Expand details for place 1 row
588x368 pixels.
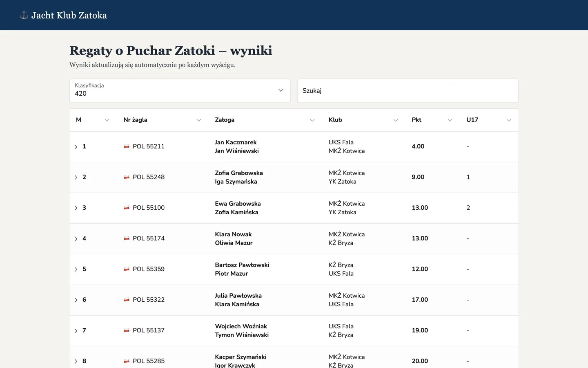[76, 147]
